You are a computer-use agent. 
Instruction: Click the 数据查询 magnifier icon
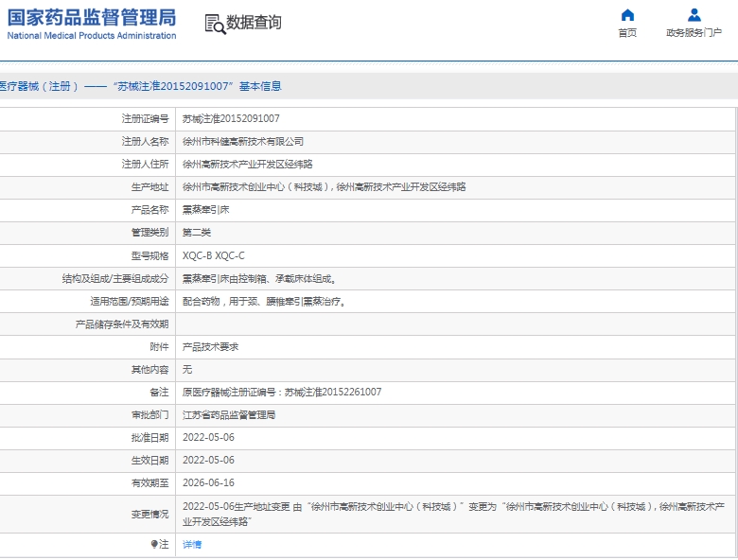click(x=215, y=24)
